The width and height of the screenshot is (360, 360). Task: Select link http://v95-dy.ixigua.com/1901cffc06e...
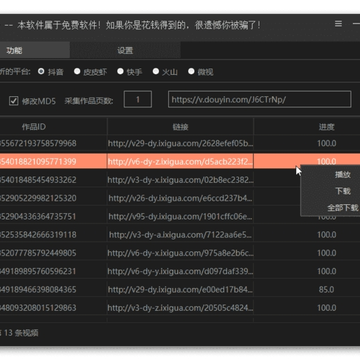(180, 217)
